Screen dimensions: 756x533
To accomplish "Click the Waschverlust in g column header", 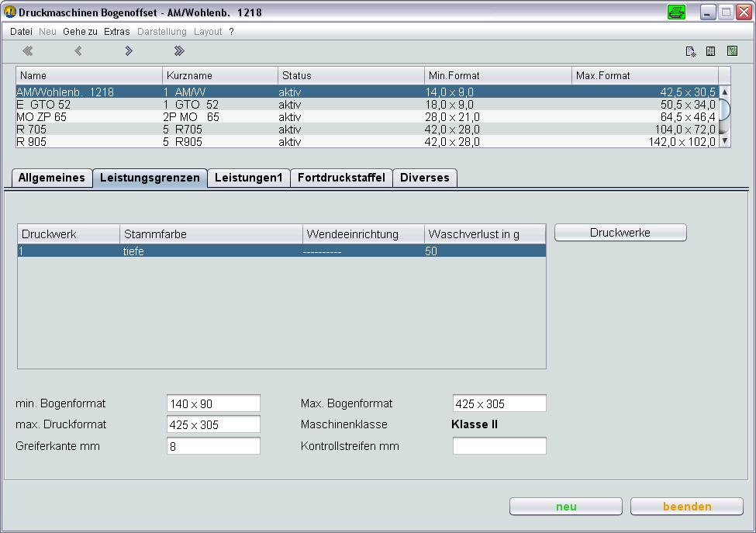I will pos(485,234).
